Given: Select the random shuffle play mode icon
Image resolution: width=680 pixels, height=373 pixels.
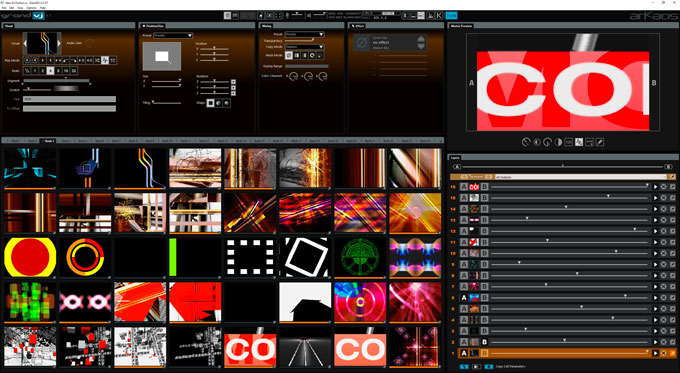Looking at the screenshot, I should [97, 60].
